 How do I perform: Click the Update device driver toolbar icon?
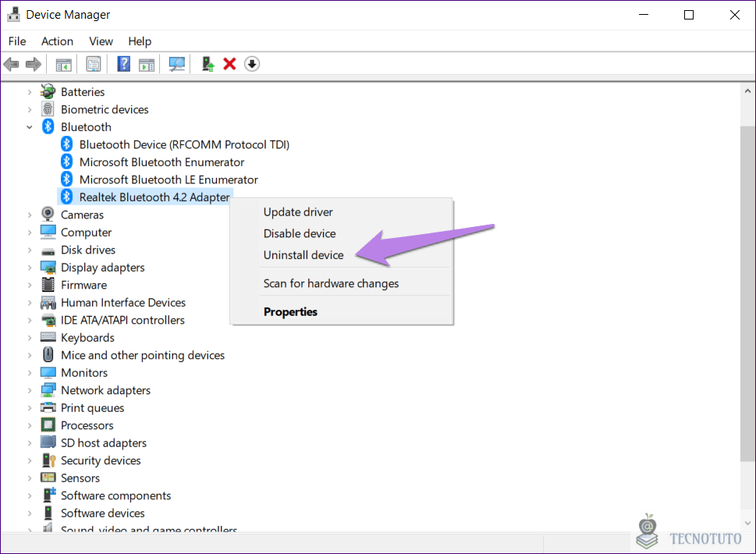coord(208,64)
